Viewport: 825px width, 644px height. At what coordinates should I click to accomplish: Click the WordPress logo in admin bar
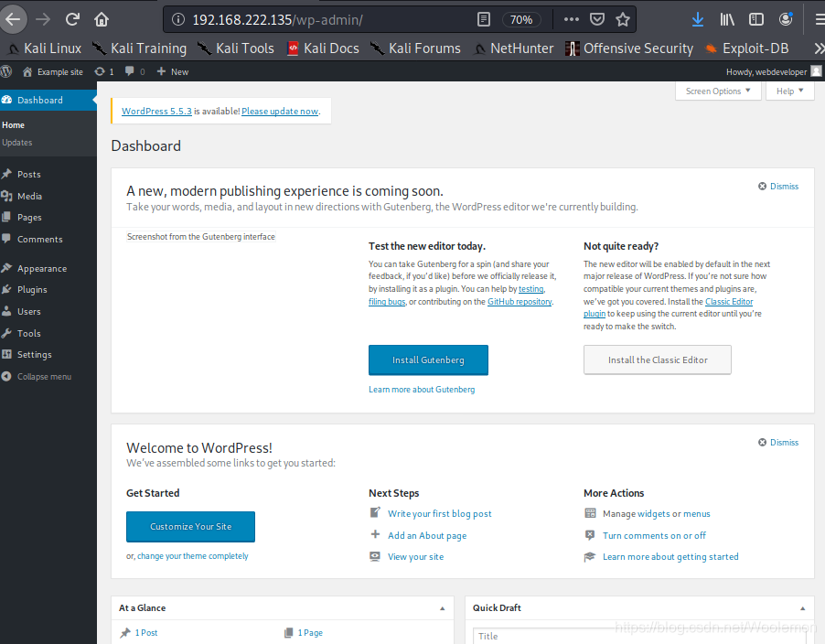click(x=5, y=71)
